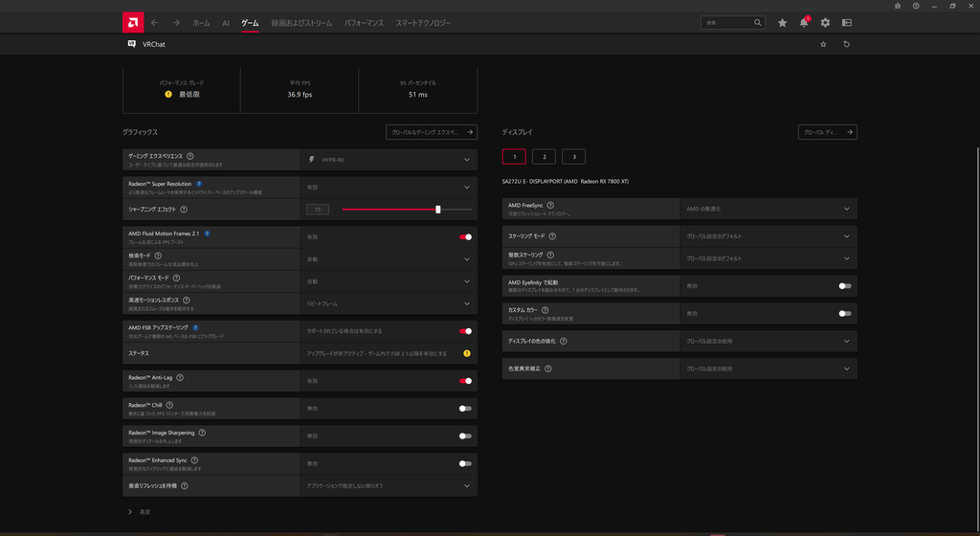Reset VRChat profile settings icon
This screenshot has height=536, width=980.
click(846, 44)
